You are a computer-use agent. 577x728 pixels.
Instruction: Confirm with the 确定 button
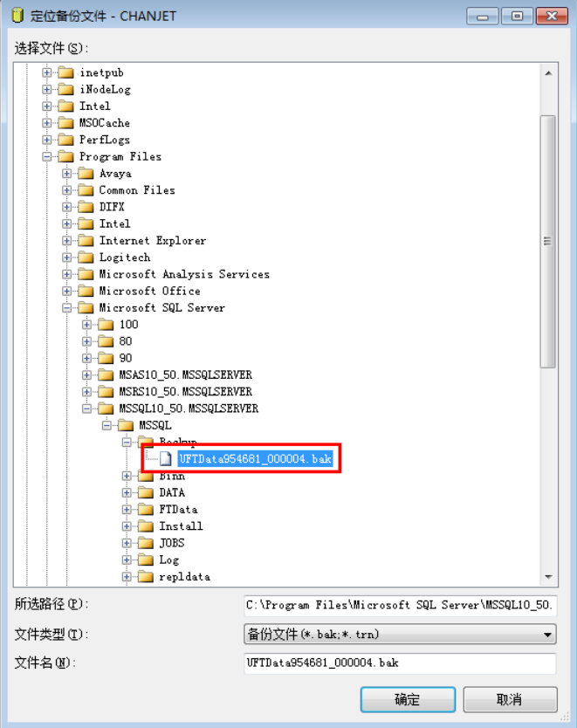point(408,699)
